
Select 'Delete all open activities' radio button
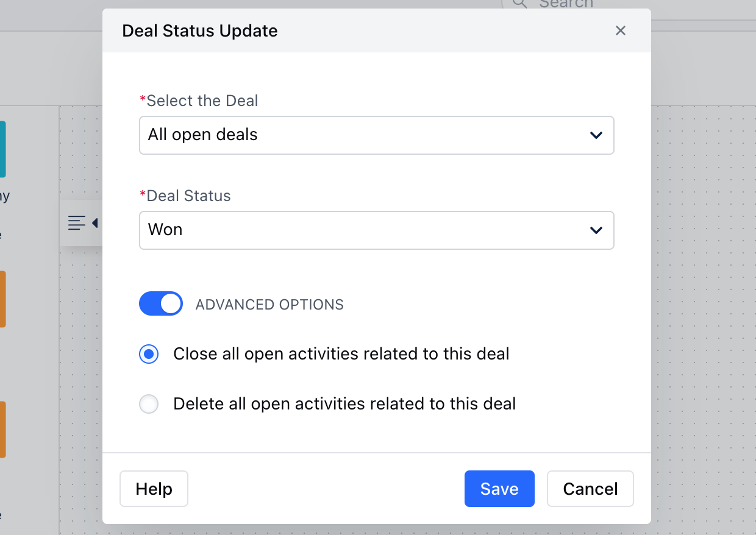tap(149, 404)
